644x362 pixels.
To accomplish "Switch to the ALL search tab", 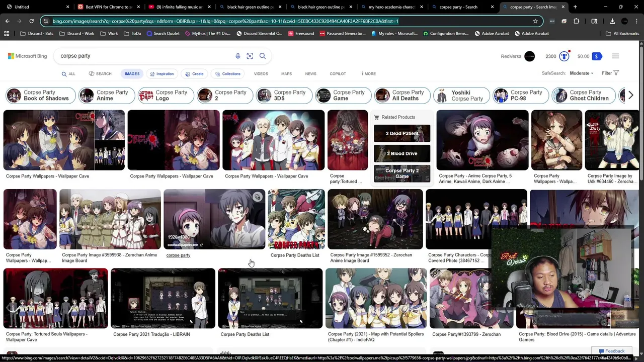I will coord(68,74).
